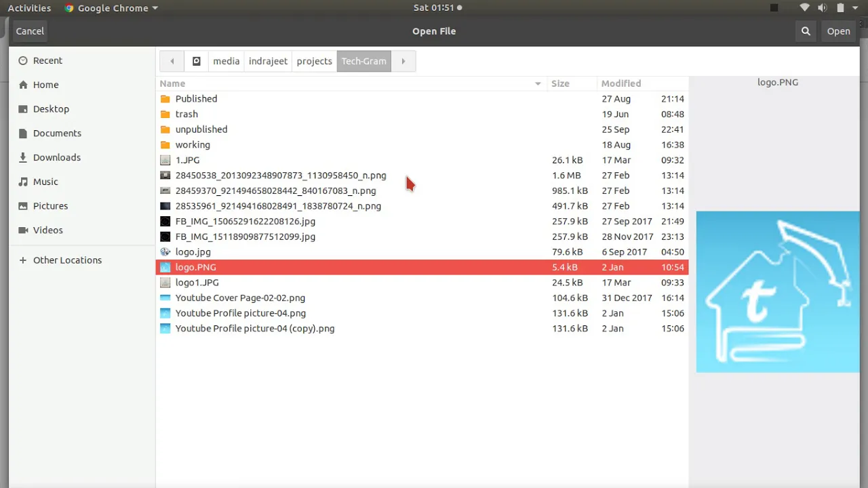
Task: Go back with the path bar left arrow
Action: coord(172,61)
